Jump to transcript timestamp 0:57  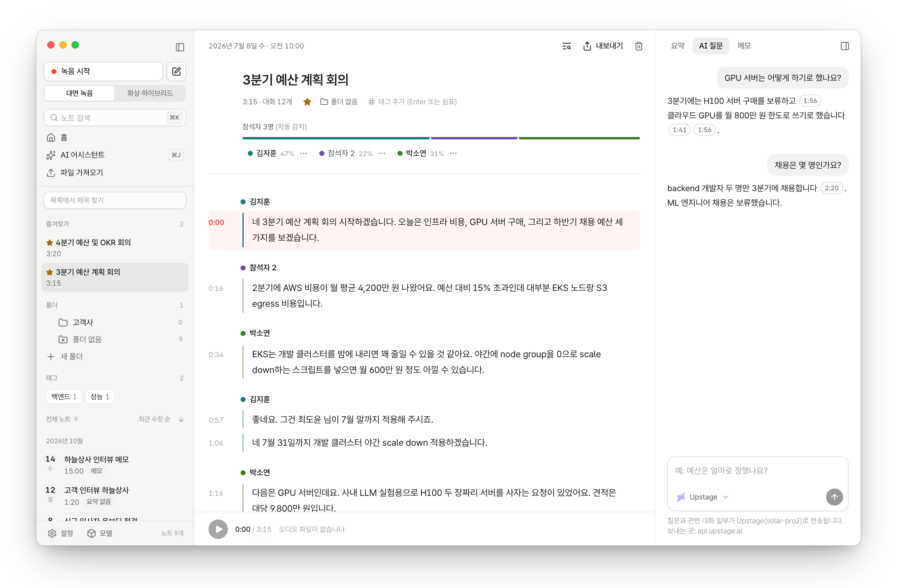click(216, 420)
